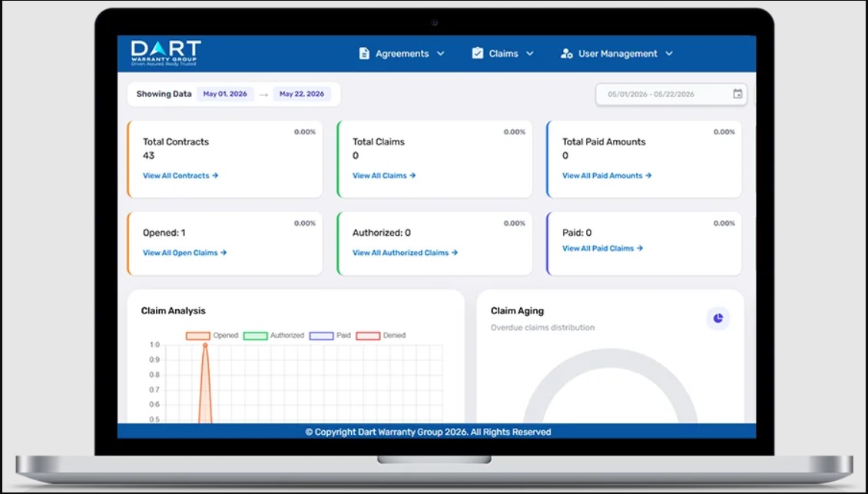
Task: Toggle Authorized legend swatch in Claim Analysis
Action: click(255, 336)
